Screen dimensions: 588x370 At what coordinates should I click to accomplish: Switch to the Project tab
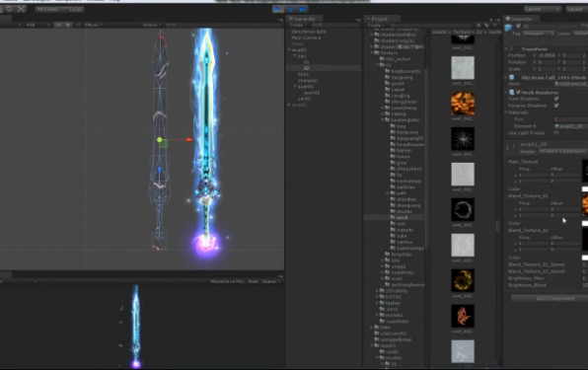point(379,19)
